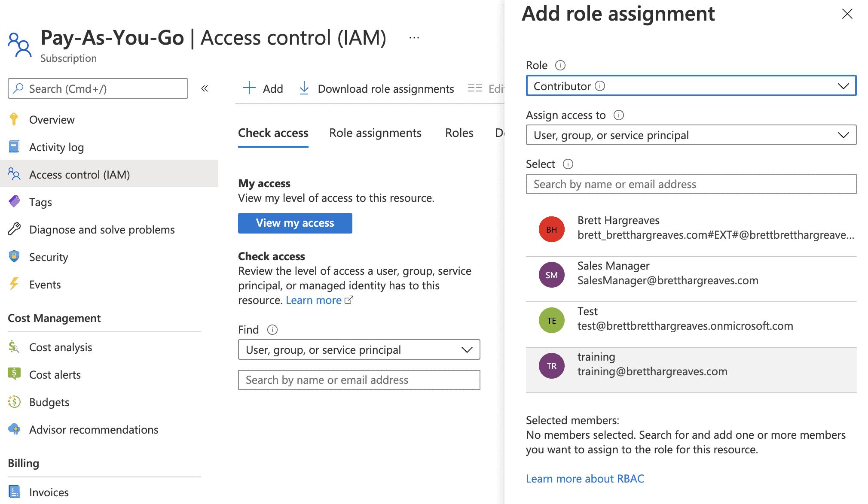This screenshot has height=504, width=868.
Task: Open the Learn more about RBAC link
Action: [x=585, y=479]
